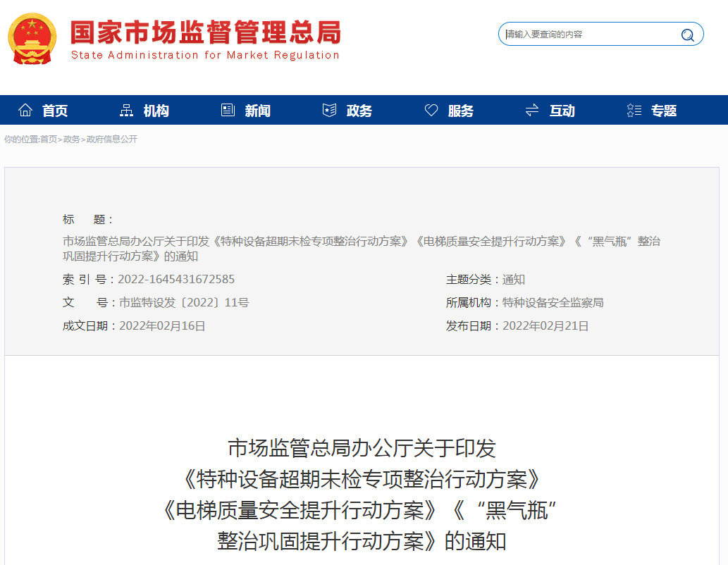Click the 索引号 field label

(88, 280)
